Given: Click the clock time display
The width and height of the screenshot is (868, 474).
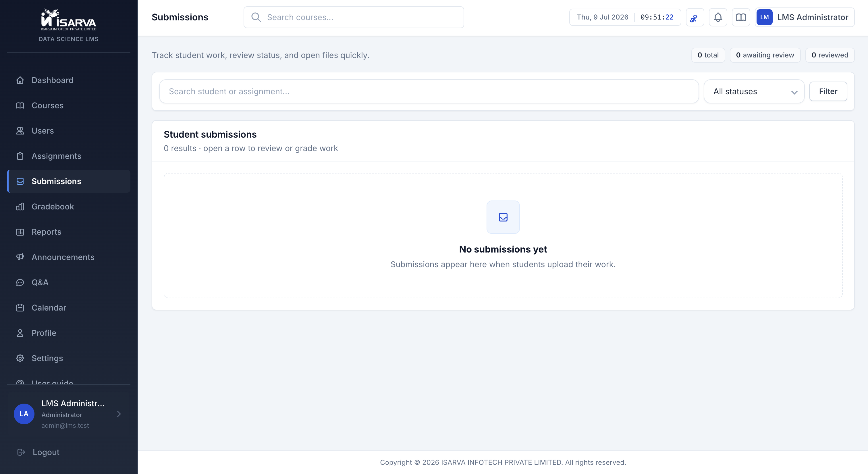Looking at the screenshot, I should (657, 17).
